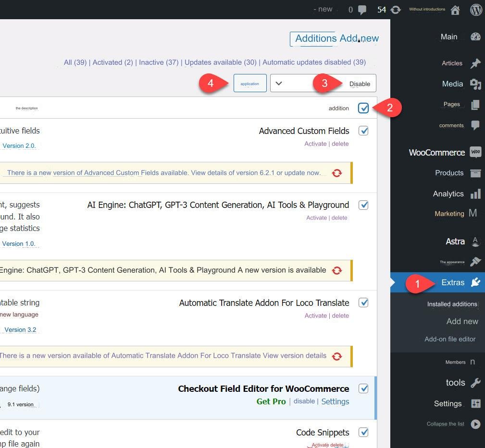The image size is (485, 448).
Task: Uncheck the Advanced Custom Fields checkbox
Action: [x=363, y=131]
